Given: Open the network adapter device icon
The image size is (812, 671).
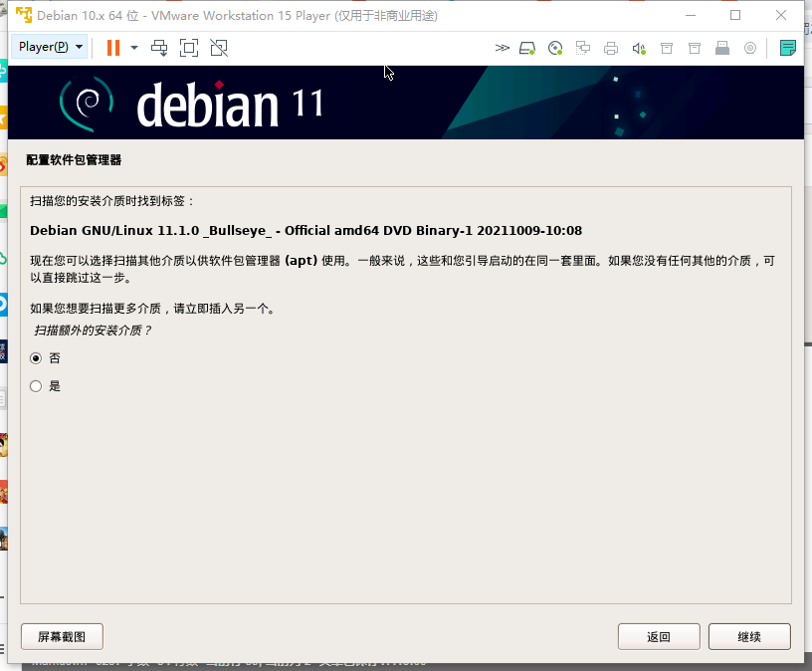Looking at the screenshot, I should (x=583, y=48).
